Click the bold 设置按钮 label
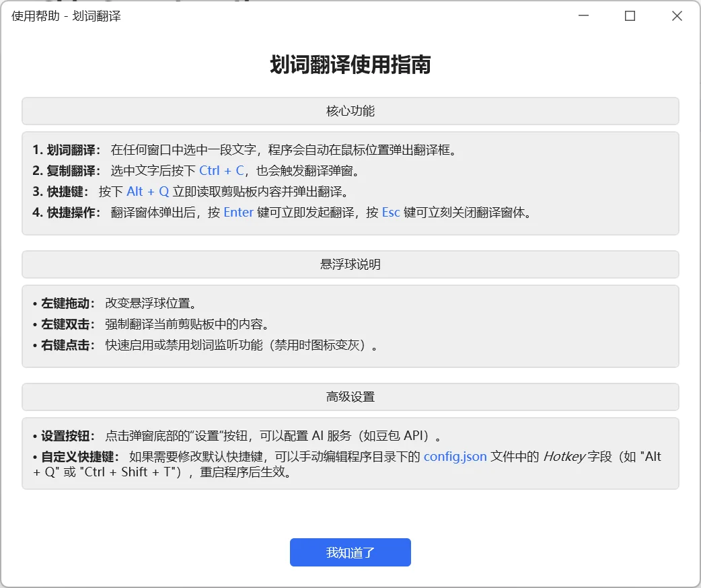Image resolution: width=701 pixels, height=588 pixels. pos(67,435)
